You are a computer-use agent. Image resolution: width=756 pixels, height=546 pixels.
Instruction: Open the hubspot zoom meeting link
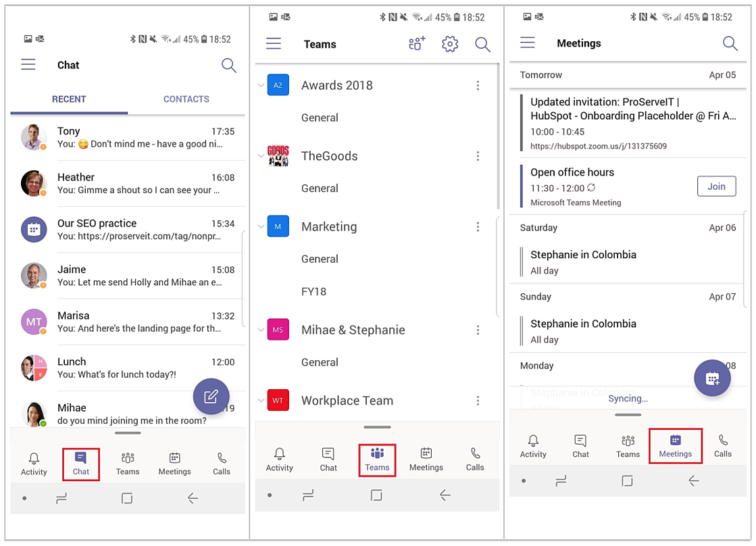pos(599,146)
